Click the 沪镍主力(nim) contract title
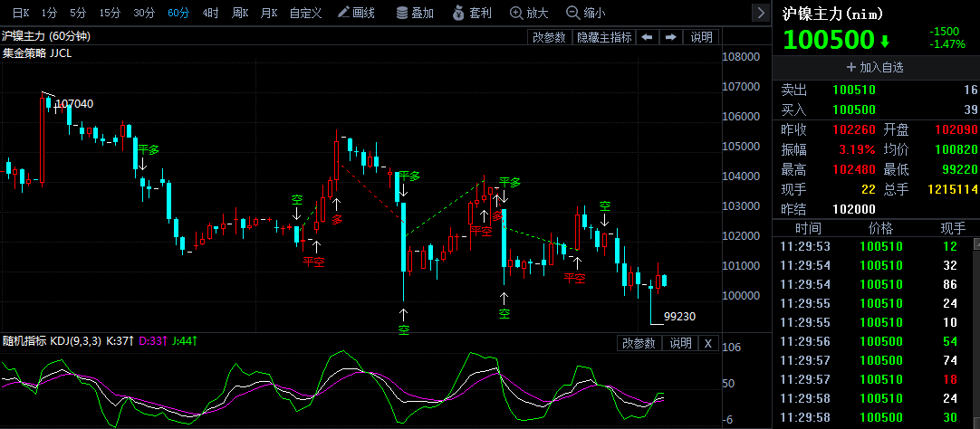 coord(834,13)
